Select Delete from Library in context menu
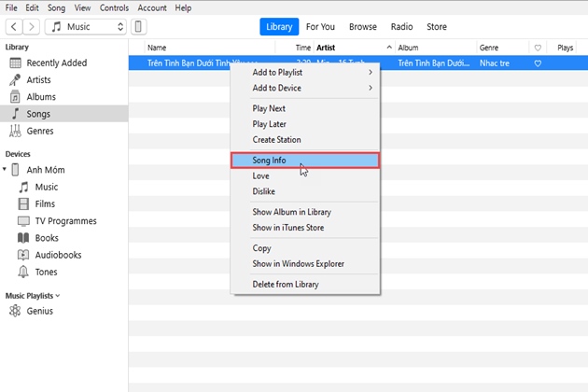The height and width of the screenshot is (392, 588). tap(286, 284)
